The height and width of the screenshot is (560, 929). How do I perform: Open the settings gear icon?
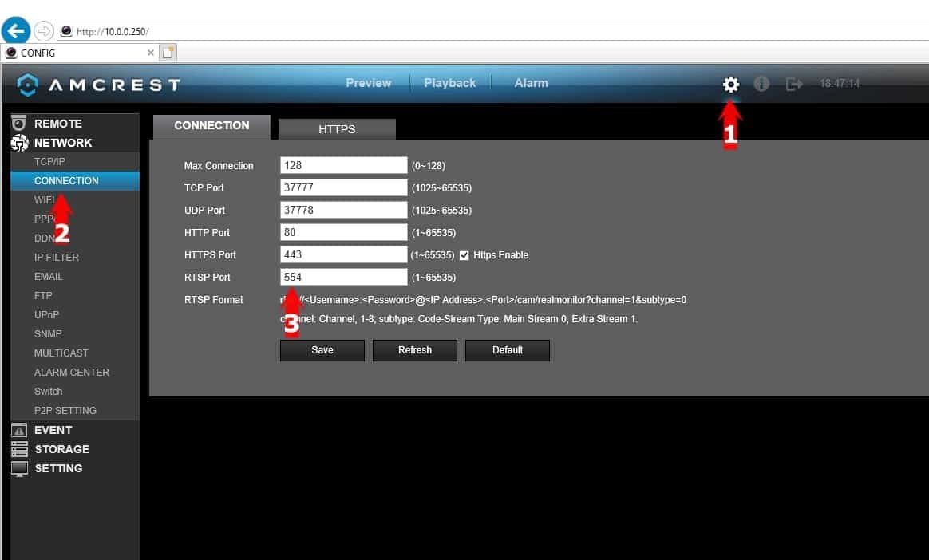[x=730, y=84]
